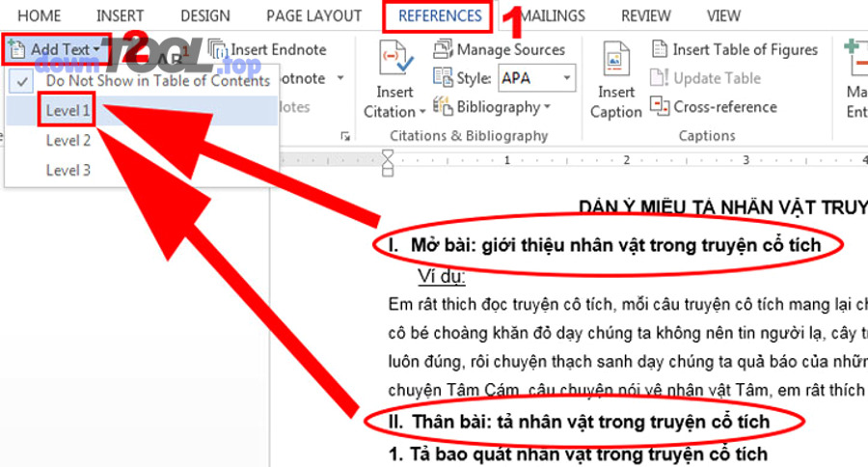
Task: Open Manage Sources
Action: [x=510, y=50]
